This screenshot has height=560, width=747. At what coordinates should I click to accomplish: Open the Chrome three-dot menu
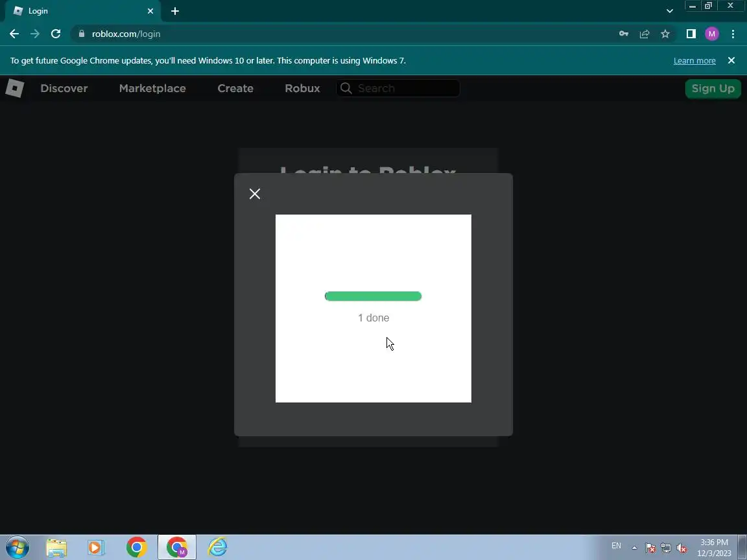[x=733, y=34]
